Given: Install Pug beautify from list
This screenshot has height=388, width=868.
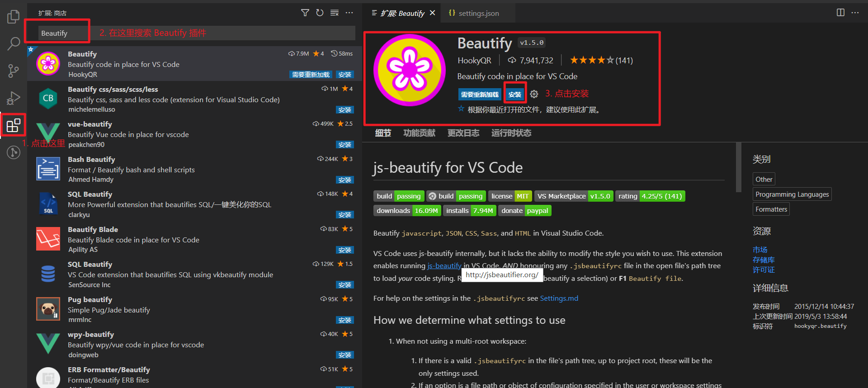Looking at the screenshot, I should (x=344, y=320).
